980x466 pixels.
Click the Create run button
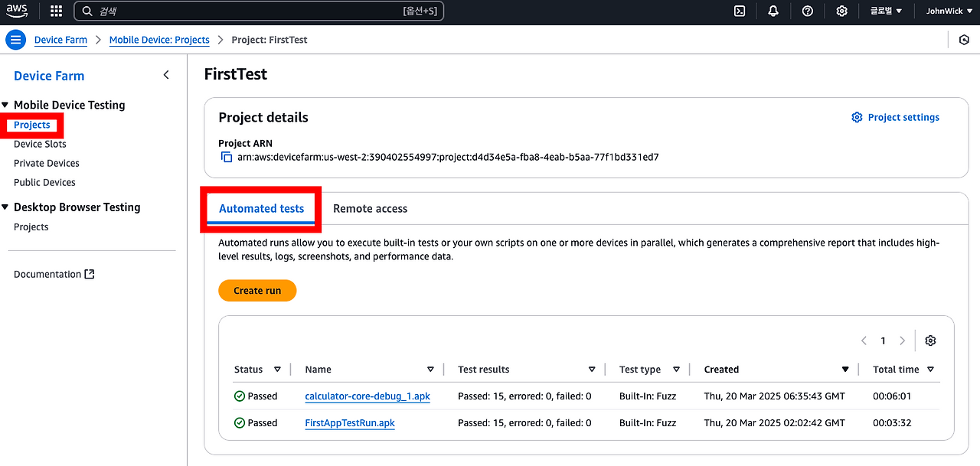tap(257, 291)
